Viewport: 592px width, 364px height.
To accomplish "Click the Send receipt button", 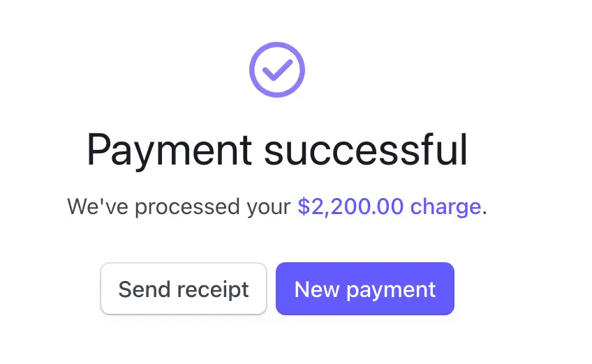I will (x=184, y=289).
